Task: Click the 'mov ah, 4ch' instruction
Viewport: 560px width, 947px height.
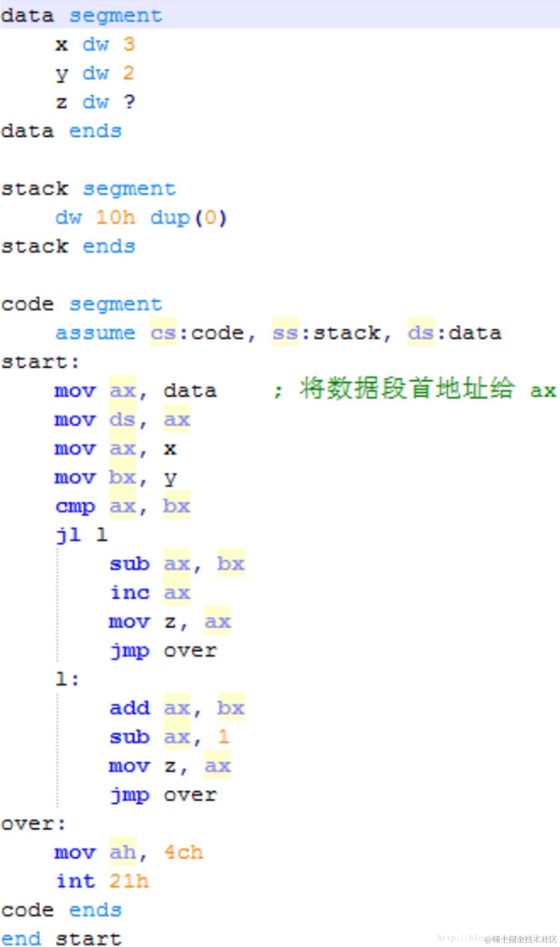Action: point(128,853)
